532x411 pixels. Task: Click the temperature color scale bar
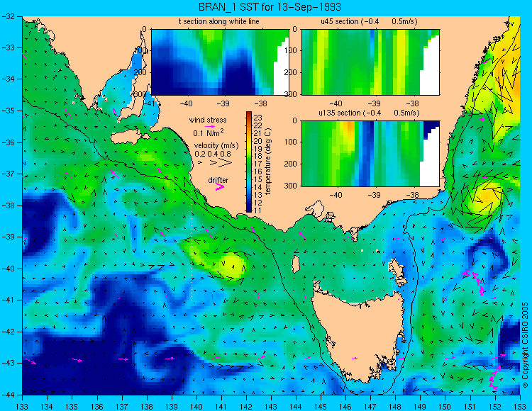point(249,162)
